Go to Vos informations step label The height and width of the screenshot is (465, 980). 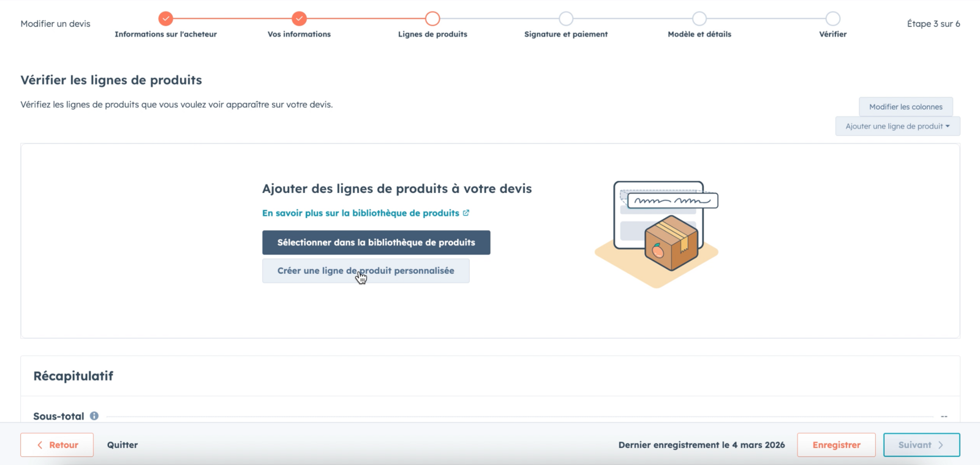point(299,34)
